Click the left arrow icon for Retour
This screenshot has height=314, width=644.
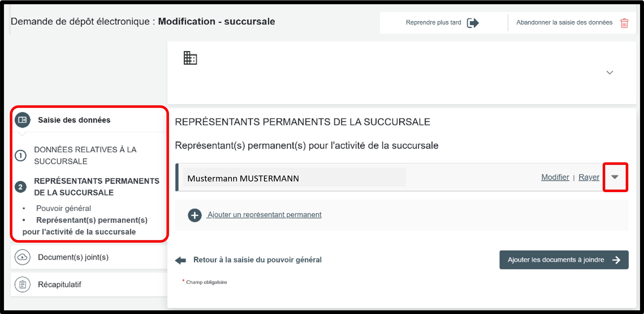coord(181,260)
